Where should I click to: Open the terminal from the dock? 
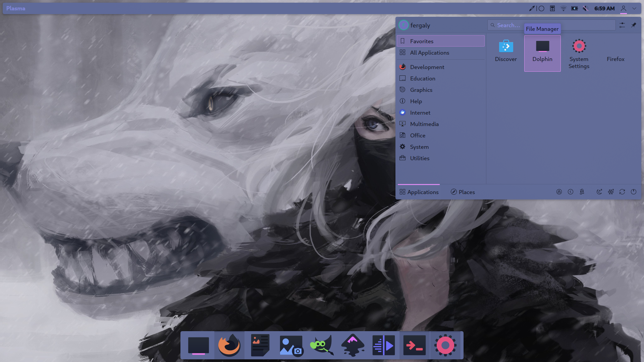(x=415, y=346)
